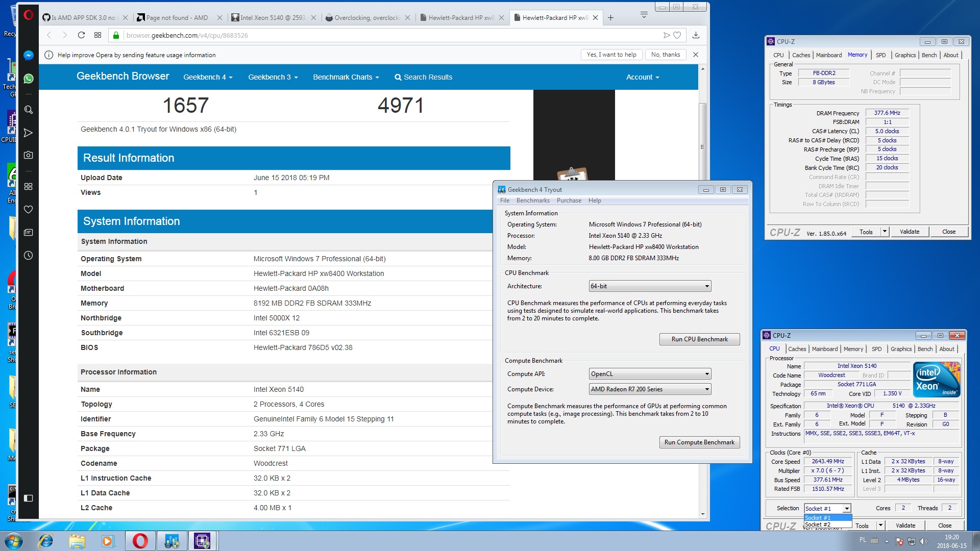Reload the Geekbench page
Image resolution: width=980 pixels, height=551 pixels.
click(x=81, y=35)
